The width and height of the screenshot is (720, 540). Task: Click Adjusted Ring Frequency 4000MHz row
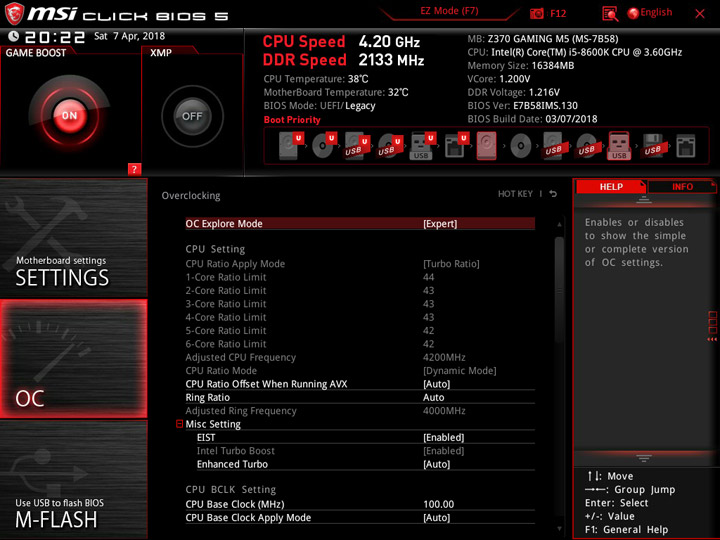click(360, 411)
